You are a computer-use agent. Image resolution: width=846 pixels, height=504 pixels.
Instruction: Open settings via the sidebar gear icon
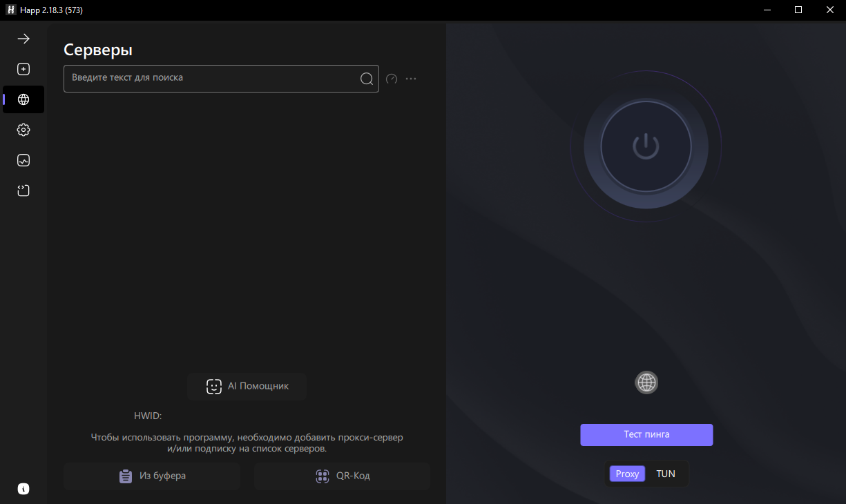(x=23, y=130)
